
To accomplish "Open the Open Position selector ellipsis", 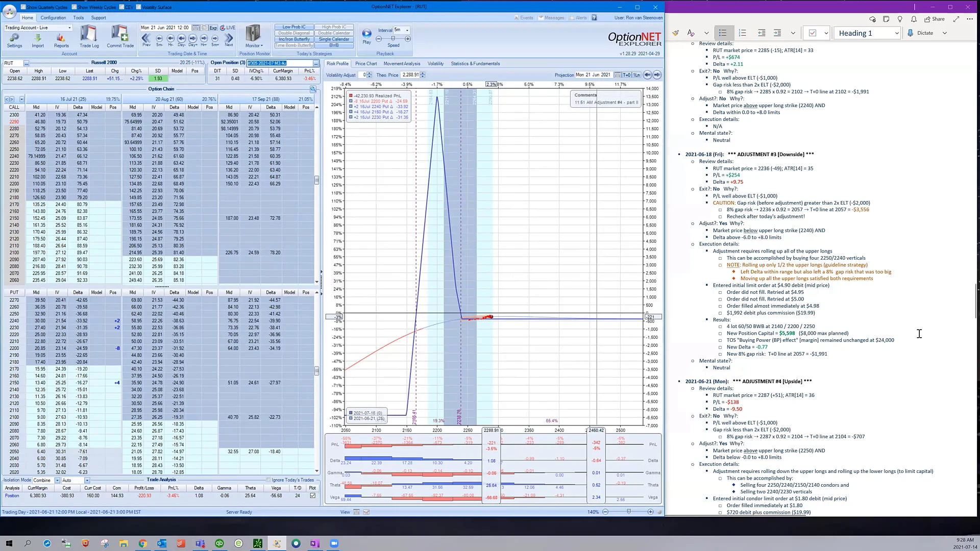I will (316, 63).
